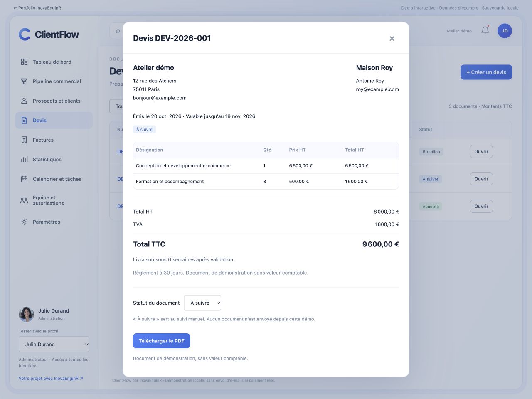Select the Devis document icon in sidebar
532x399 pixels.
(x=24, y=121)
